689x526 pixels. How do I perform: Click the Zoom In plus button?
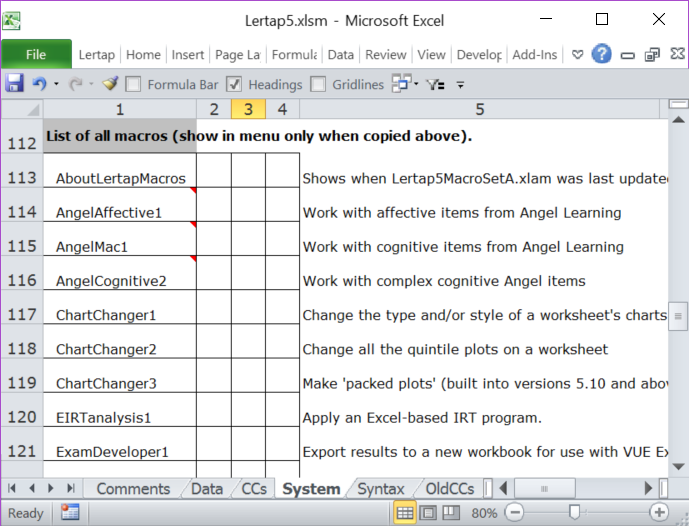[x=659, y=512]
